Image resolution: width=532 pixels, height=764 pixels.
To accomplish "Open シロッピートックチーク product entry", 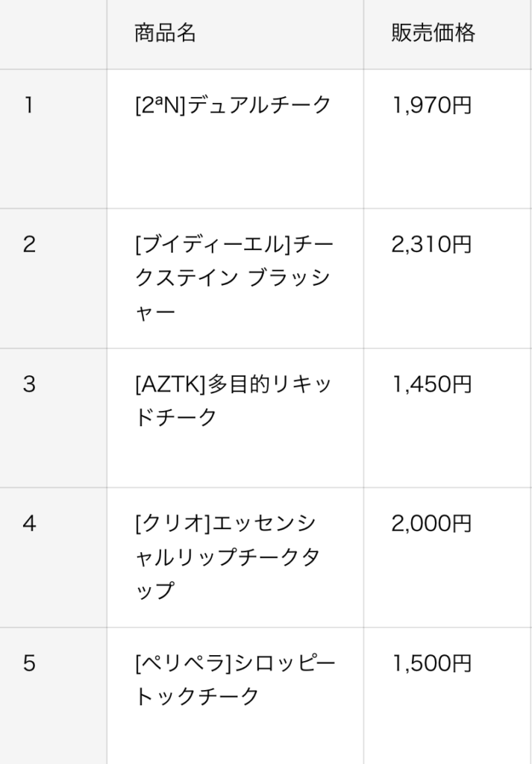I will tap(234, 680).
